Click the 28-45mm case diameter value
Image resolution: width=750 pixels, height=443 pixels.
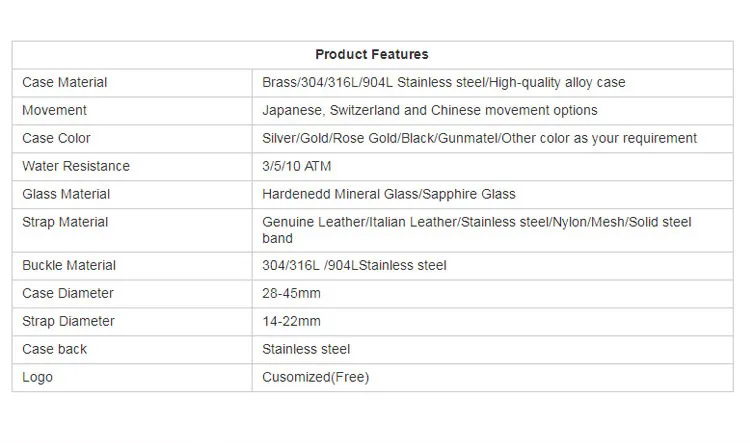click(291, 293)
